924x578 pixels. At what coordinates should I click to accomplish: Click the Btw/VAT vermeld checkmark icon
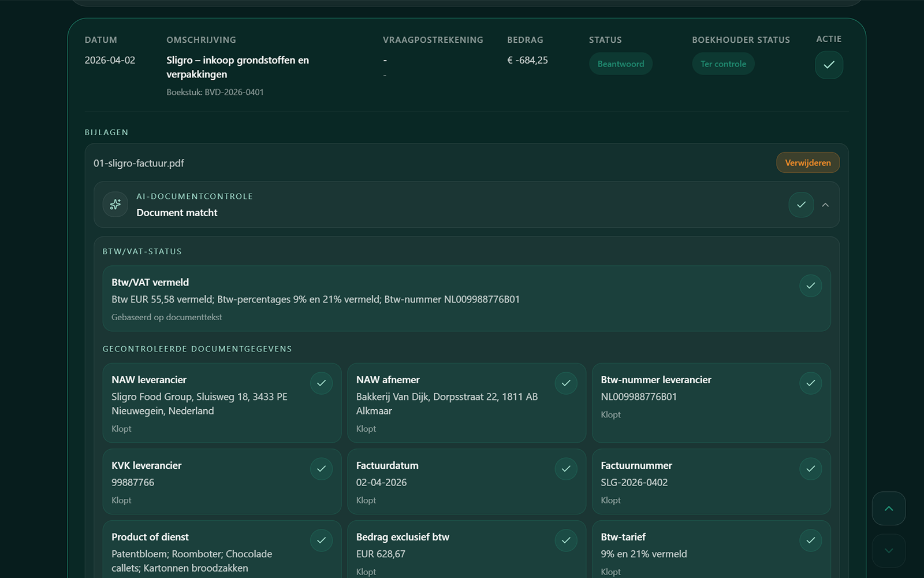(810, 286)
